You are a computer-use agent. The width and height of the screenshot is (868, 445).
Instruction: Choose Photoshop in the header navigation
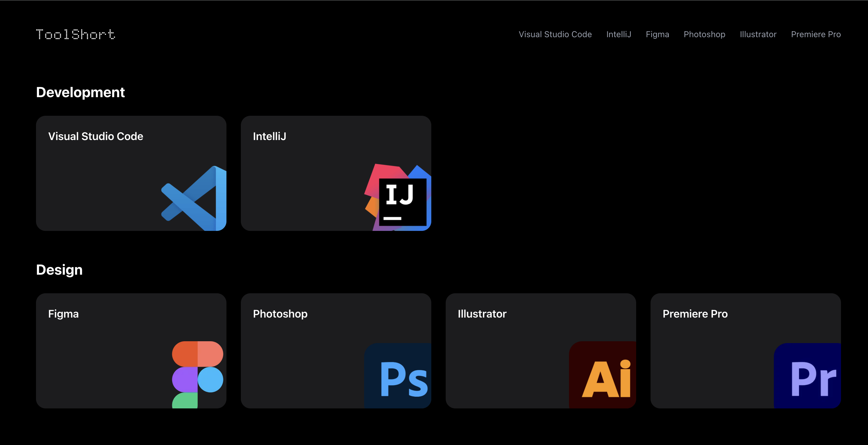coord(704,34)
